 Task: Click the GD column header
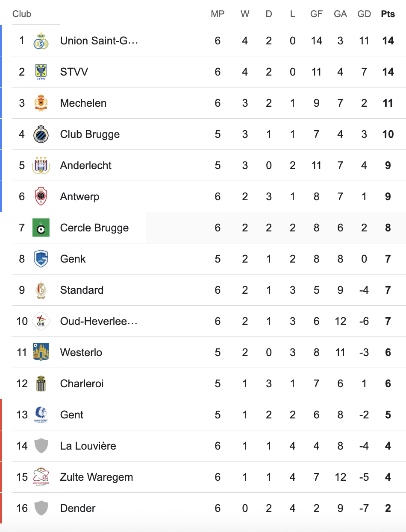tap(364, 14)
